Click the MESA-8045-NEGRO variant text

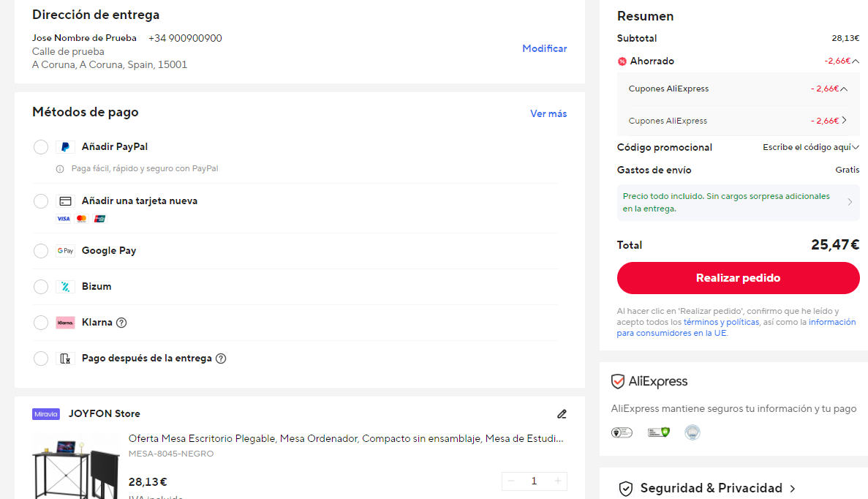coord(171,454)
